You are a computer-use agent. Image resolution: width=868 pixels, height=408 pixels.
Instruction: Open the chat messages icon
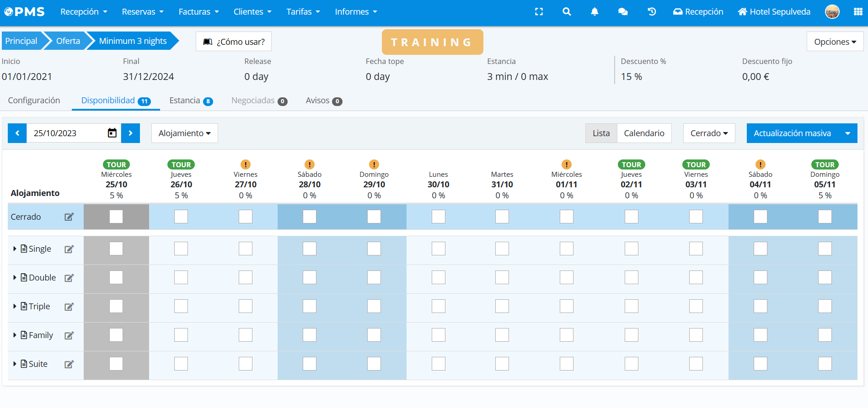pos(623,12)
